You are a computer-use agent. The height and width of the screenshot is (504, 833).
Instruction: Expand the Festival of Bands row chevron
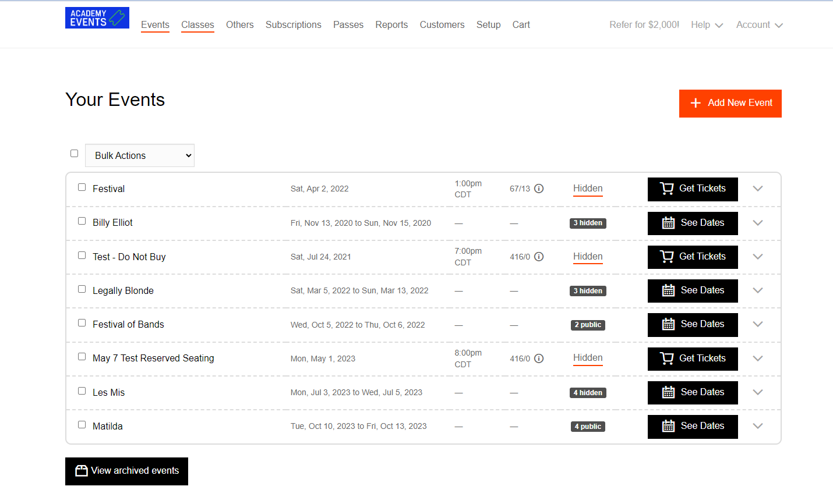coord(758,324)
